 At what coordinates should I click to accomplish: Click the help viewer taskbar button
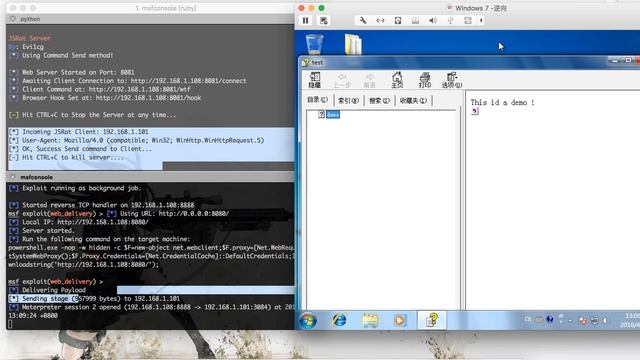(432, 320)
